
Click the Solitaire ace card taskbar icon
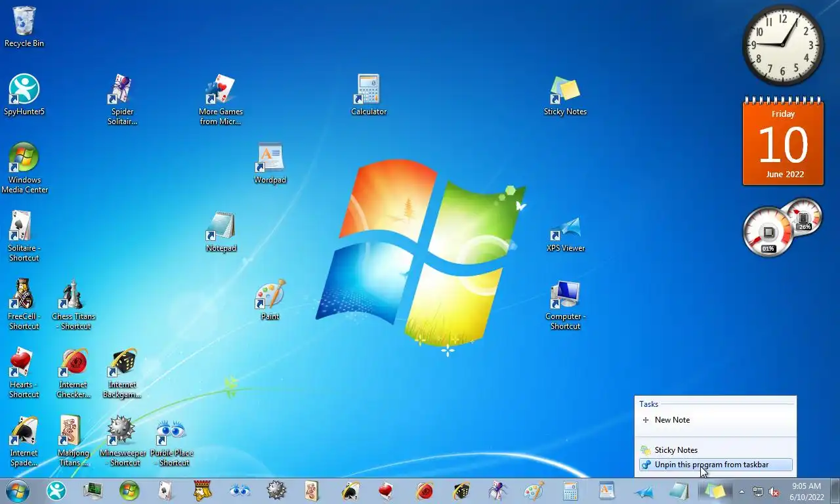166,490
